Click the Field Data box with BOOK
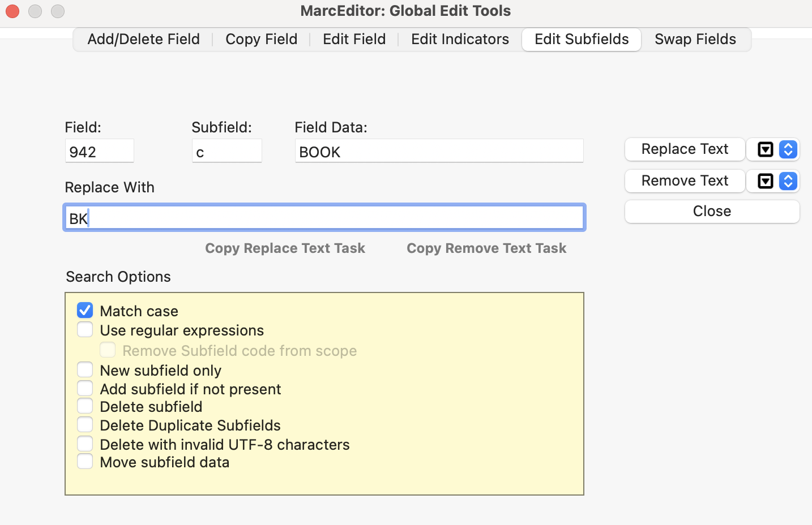The height and width of the screenshot is (525, 812). pos(439,151)
